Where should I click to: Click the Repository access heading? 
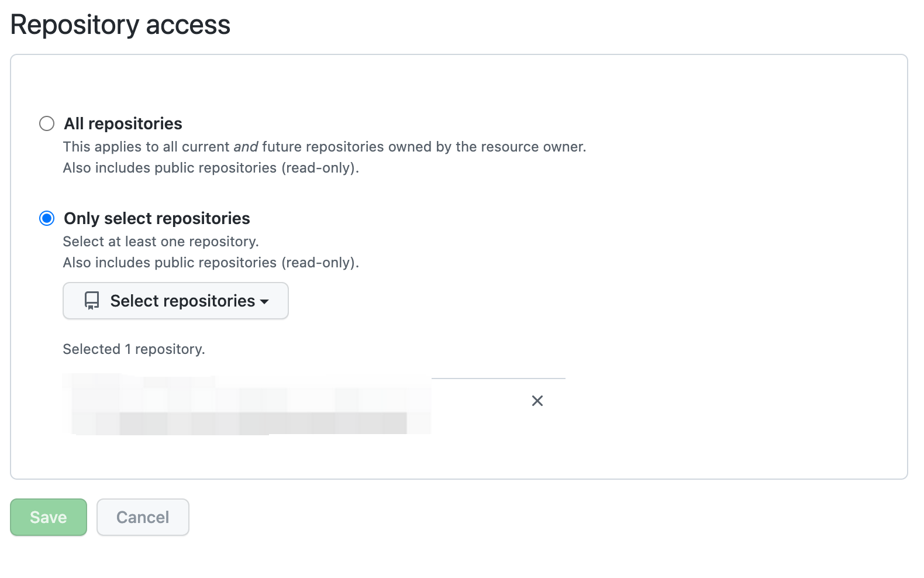(120, 25)
